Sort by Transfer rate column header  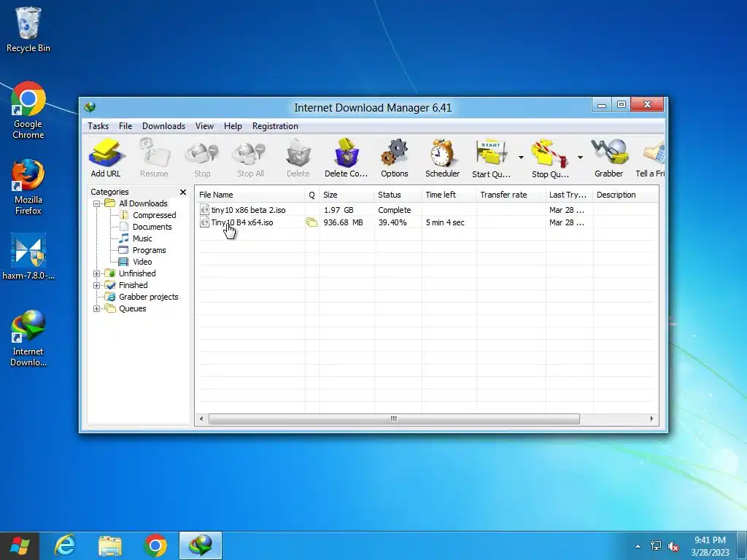tap(511, 195)
